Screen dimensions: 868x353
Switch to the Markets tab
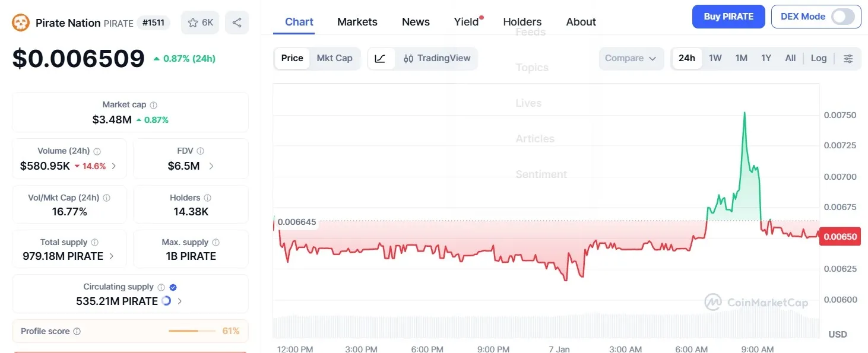point(357,22)
